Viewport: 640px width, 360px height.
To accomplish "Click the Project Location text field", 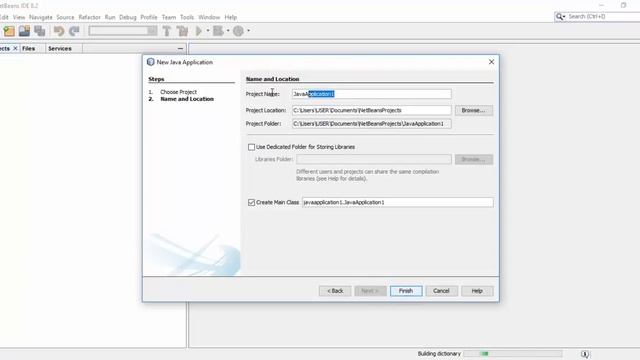I will pos(371,110).
